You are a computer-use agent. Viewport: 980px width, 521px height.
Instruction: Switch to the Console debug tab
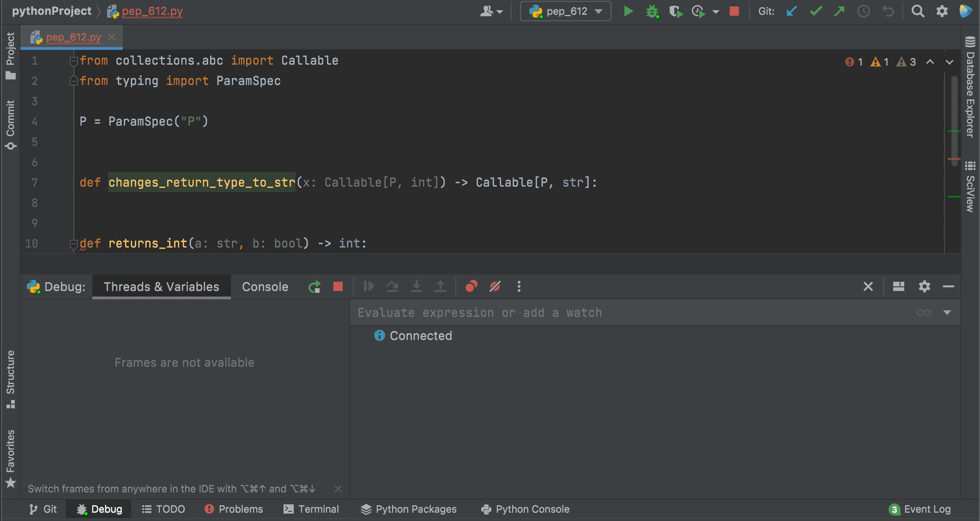coord(265,287)
